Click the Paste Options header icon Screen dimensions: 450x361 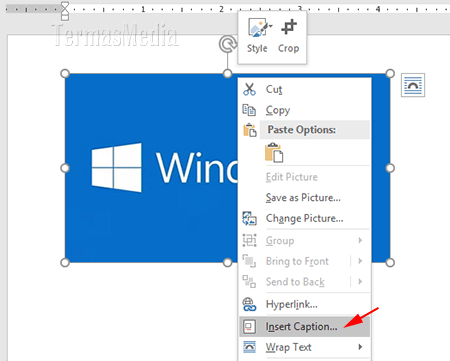(250, 130)
